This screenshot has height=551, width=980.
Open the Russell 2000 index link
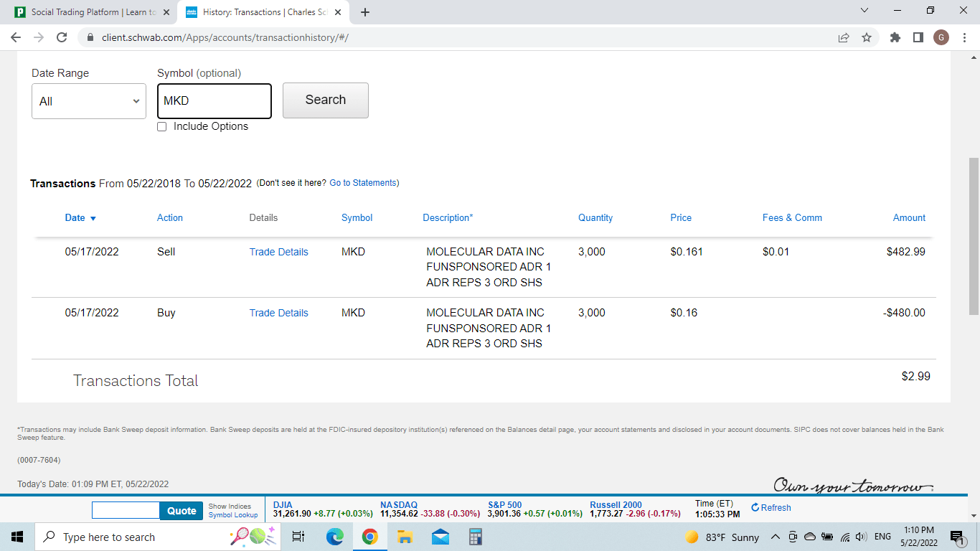point(616,505)
